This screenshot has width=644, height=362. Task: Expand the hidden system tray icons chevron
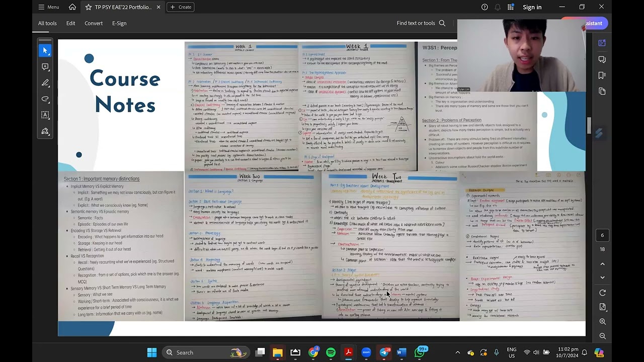point(457,352)
